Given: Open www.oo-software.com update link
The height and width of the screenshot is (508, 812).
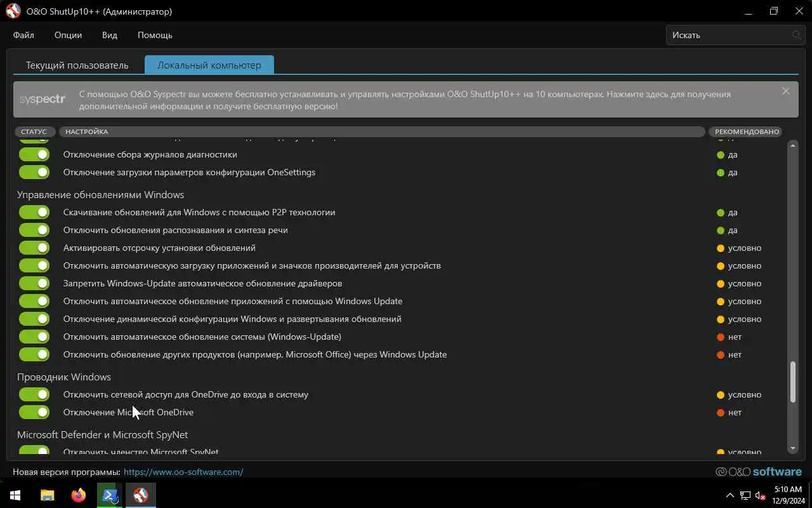Looking at the screenshot, I should coord(183,472).
